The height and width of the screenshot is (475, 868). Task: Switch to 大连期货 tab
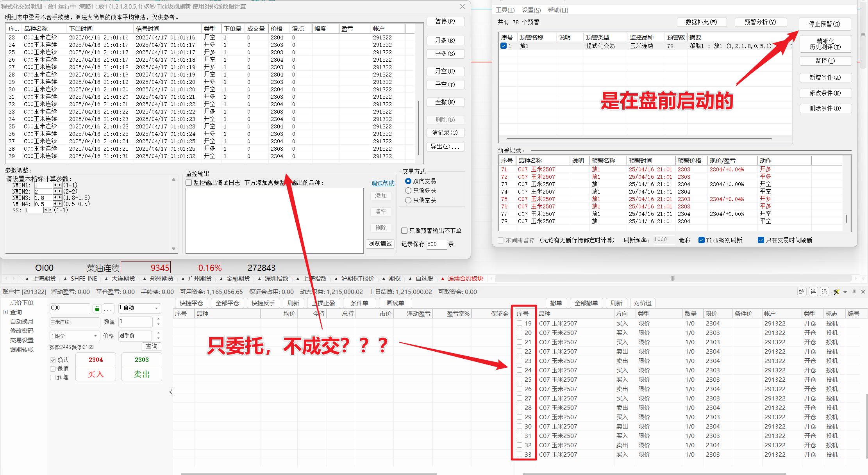click(x=123, y=278)
